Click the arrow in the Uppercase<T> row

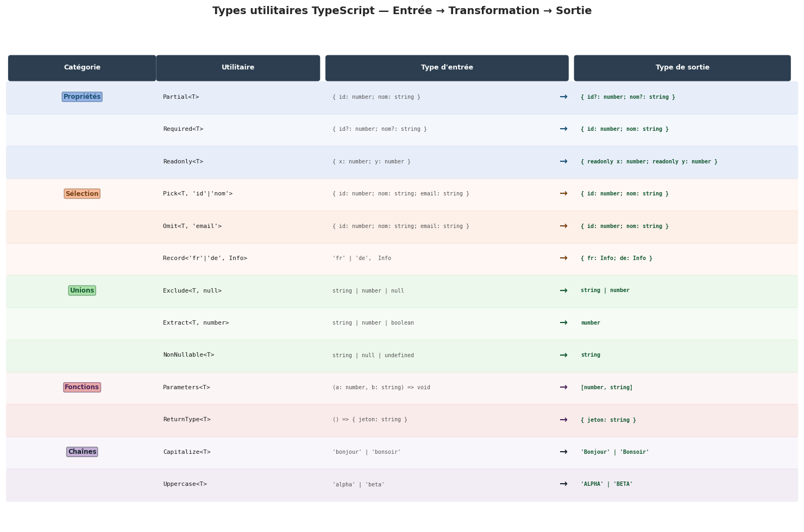coord(563,484)
